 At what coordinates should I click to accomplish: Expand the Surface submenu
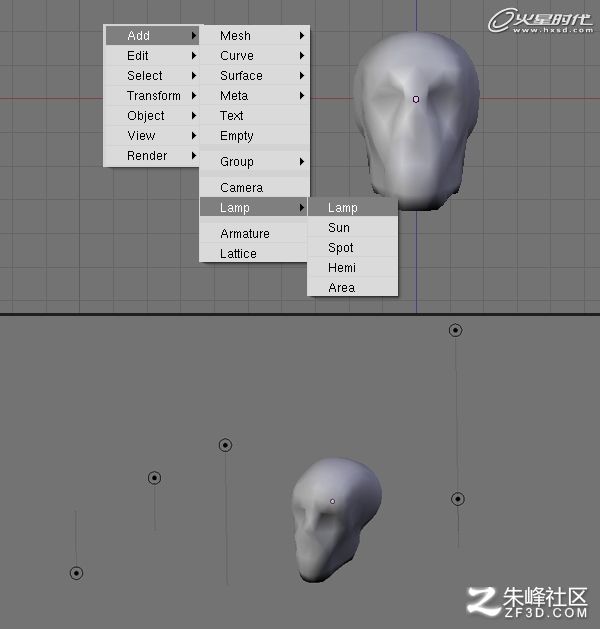(x=254, y=76)
